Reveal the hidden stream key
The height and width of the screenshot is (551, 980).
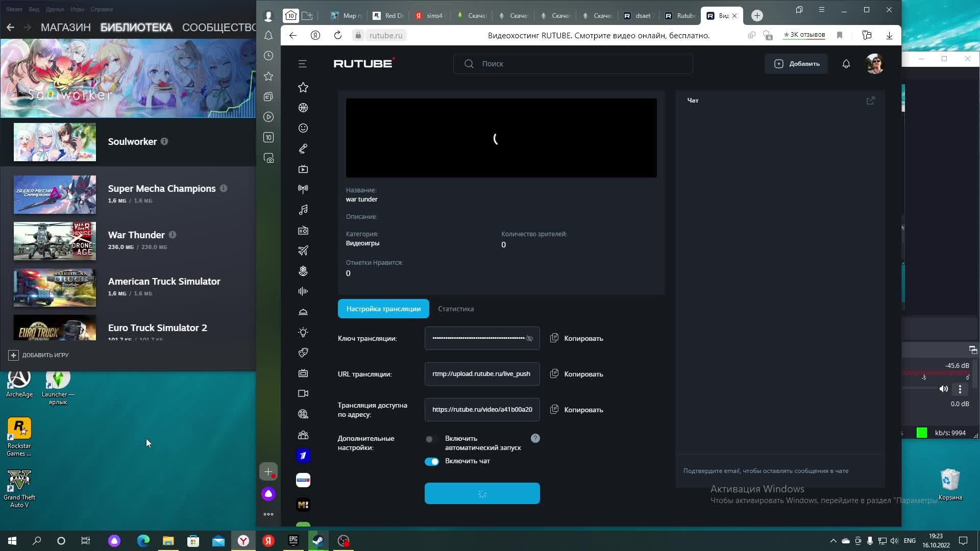point(529,338)
